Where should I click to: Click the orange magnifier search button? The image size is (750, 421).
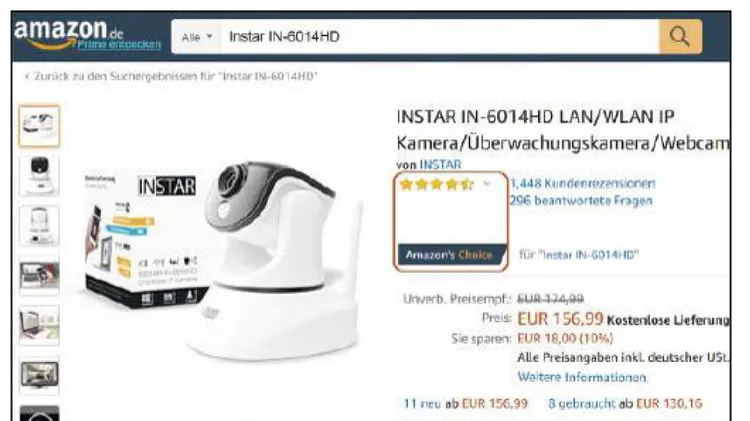[x=680, y=36]
